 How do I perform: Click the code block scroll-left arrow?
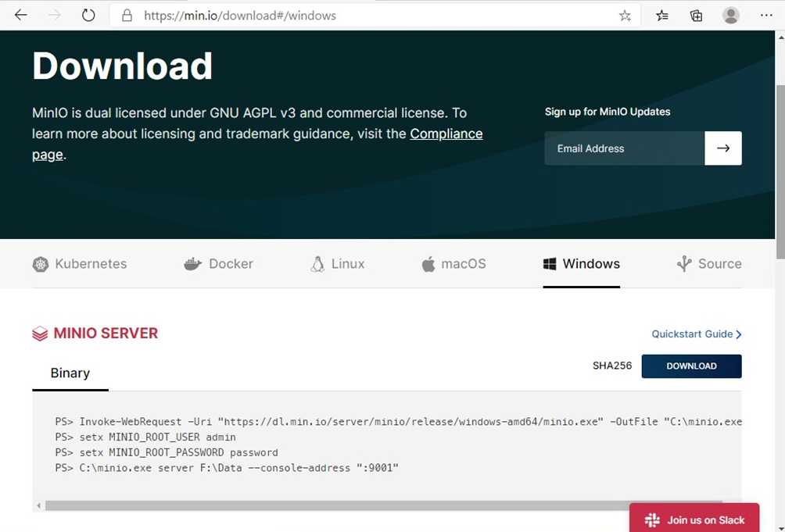tap(38, 505)
